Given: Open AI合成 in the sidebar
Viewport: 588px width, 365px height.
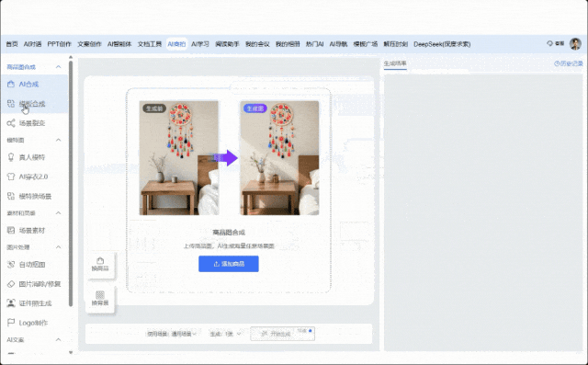Looking at the screenshot, I should pyautogui.click(x=34, y=84).
